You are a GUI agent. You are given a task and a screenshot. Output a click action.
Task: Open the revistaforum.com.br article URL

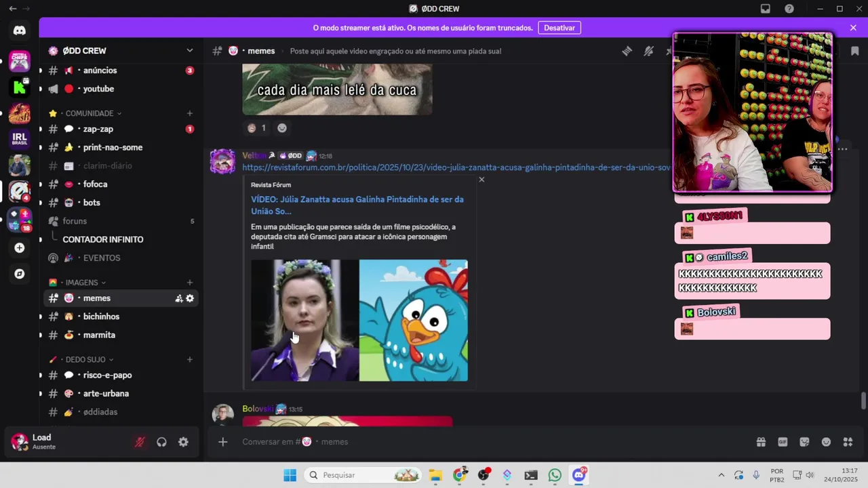click(x=456, y=167)
